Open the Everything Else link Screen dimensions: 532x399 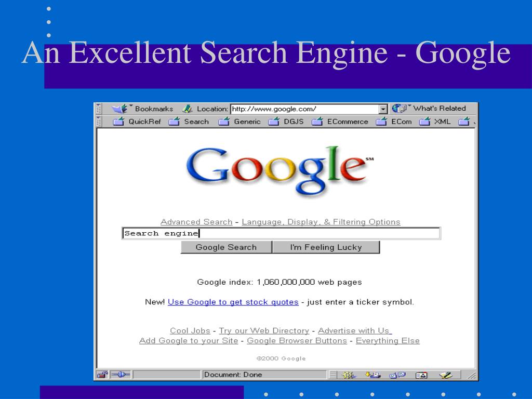388,341
